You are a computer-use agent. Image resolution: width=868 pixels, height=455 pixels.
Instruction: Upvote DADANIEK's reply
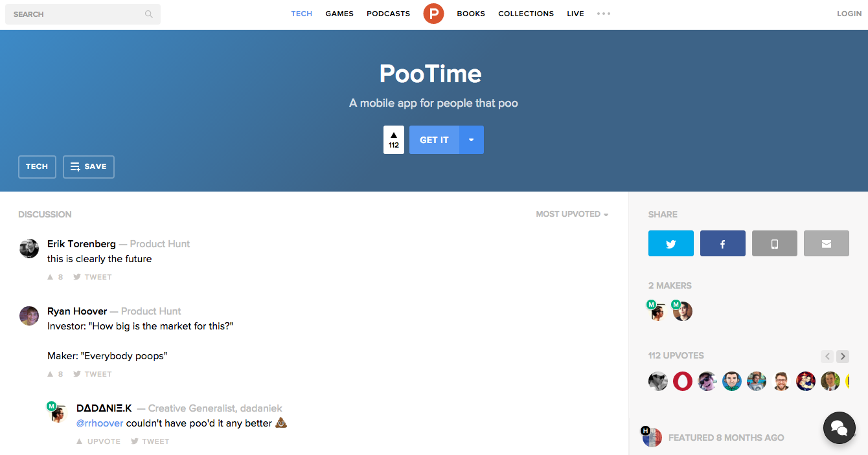[x=98, y=441]
